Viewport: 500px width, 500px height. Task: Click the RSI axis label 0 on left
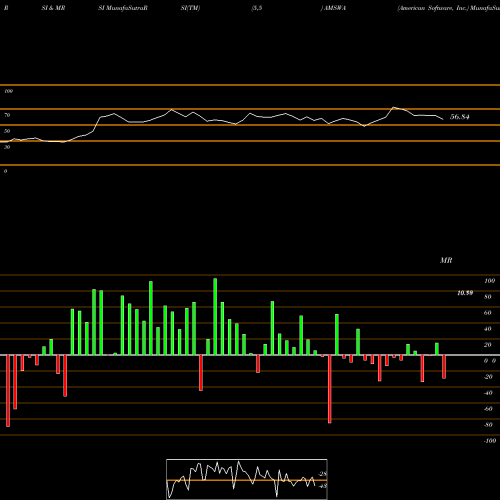(x=5, y=171)
